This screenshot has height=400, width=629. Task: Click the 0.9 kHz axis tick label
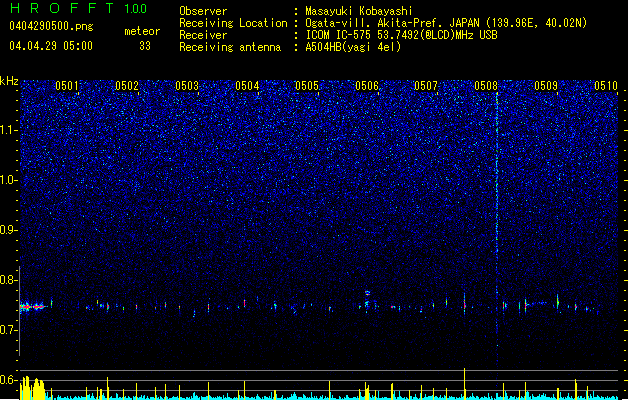pos(9,230)
